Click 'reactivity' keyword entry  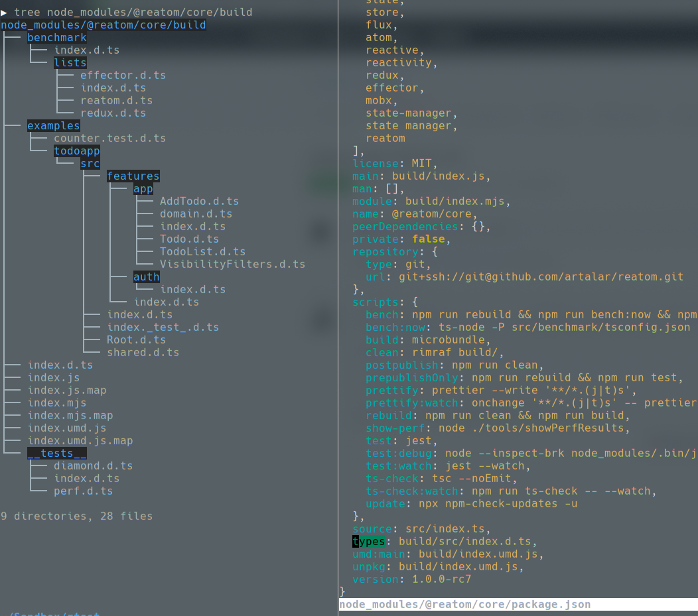pos(398,63)
